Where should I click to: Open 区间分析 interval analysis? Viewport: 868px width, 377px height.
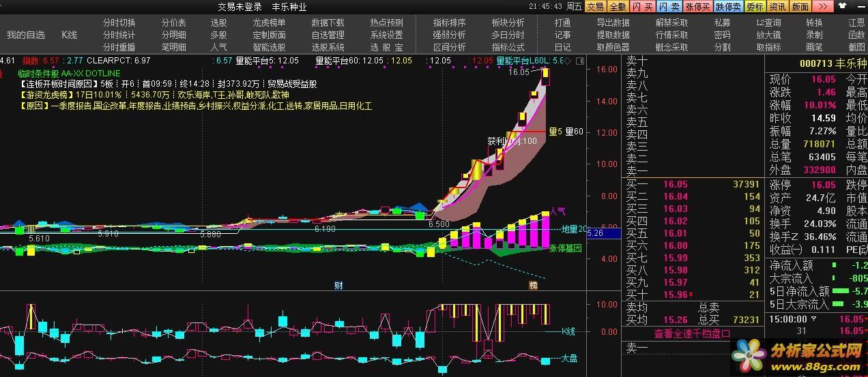coord(449,47)
